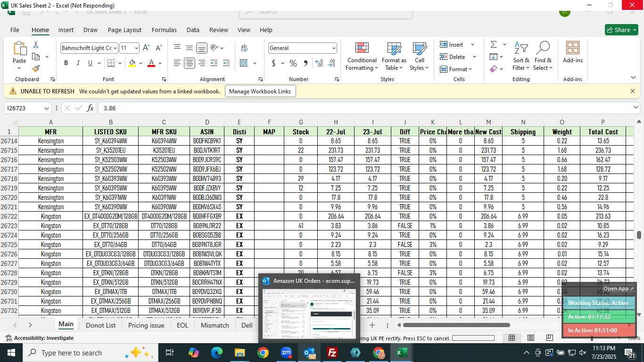
Task: Expand the formula bar chevron
Action: coord(636,108)
